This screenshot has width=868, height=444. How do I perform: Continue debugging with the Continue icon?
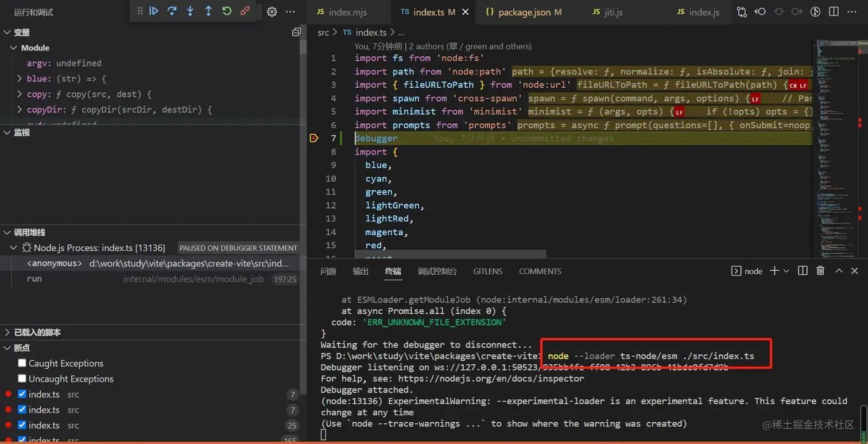[153, 11]
